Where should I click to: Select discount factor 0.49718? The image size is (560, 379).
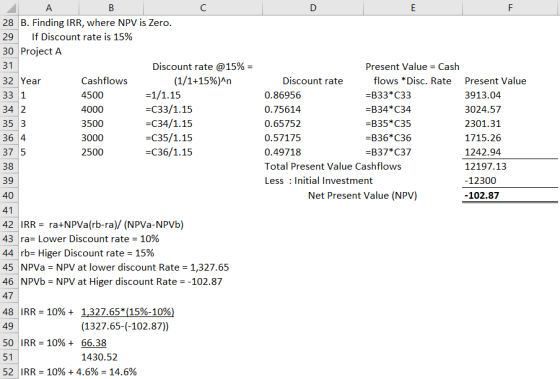[282, 152]
